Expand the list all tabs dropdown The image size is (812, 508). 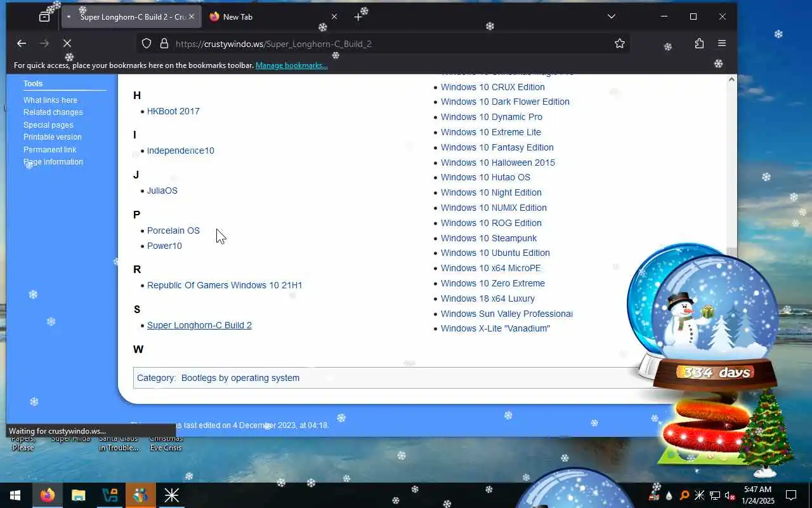[612, 17]
